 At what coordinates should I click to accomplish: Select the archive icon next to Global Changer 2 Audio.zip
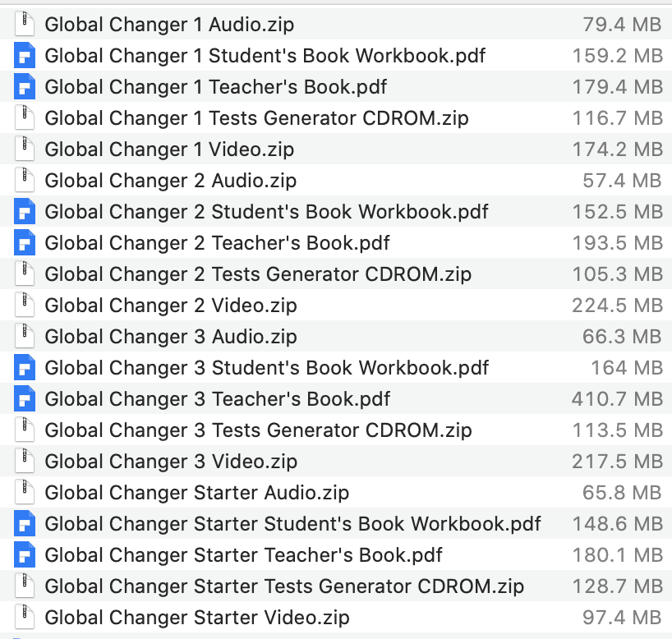(26, 180)
